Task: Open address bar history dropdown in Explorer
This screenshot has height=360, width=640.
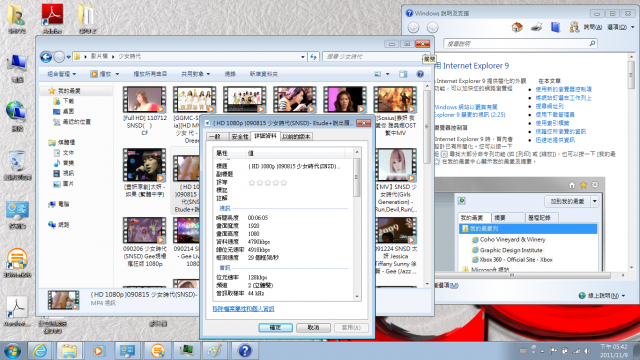Action: (302, 57)
